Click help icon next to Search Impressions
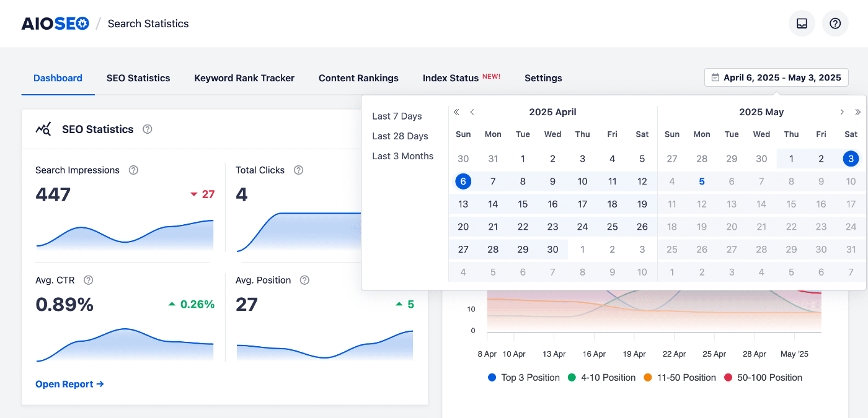The height and width of the screenshot is (418, 868). (x=133, y=170)
